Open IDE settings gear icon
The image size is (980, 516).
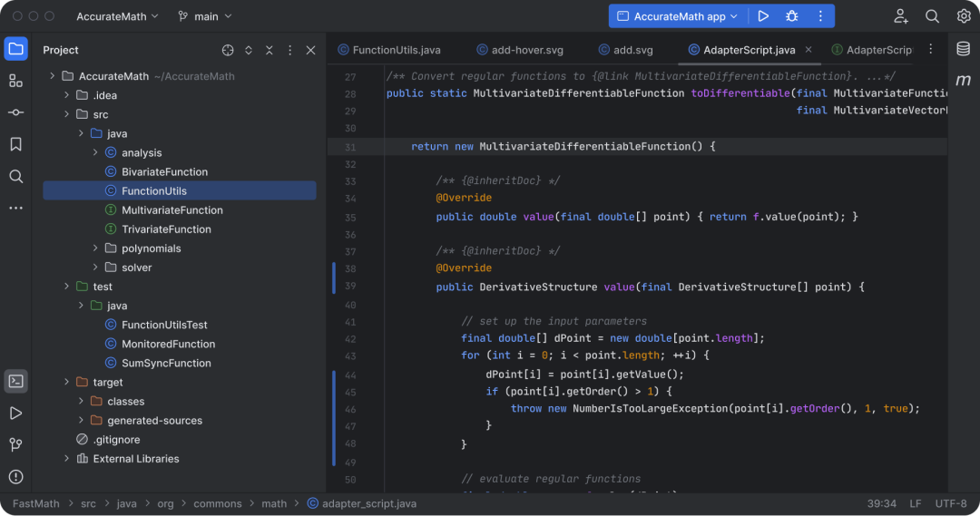point(963,16)
